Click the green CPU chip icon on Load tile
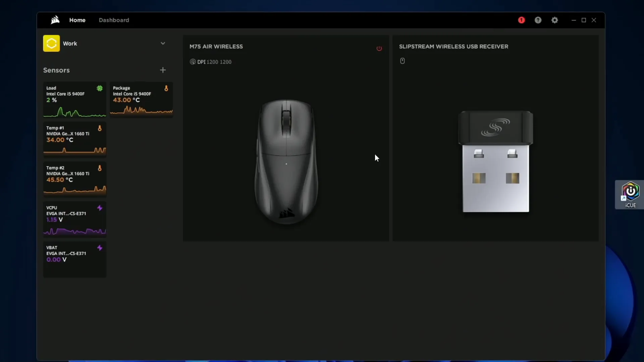 [100, 88]
